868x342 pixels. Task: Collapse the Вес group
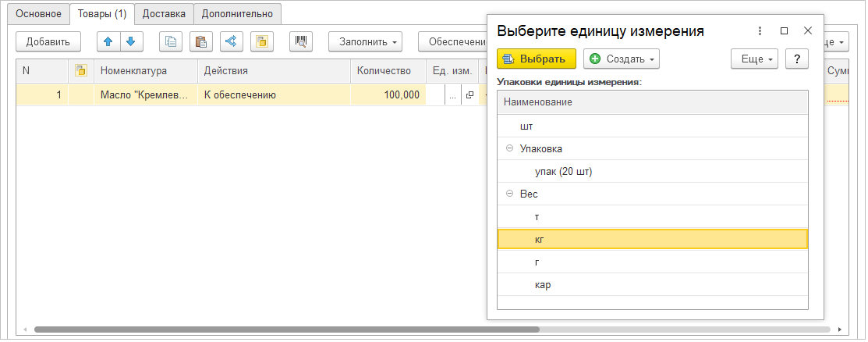(x=509, y=194)
